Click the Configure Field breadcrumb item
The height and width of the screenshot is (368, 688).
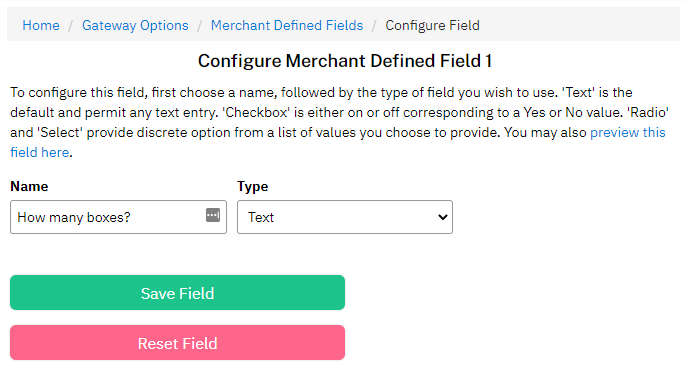click(x=432, y=25)
